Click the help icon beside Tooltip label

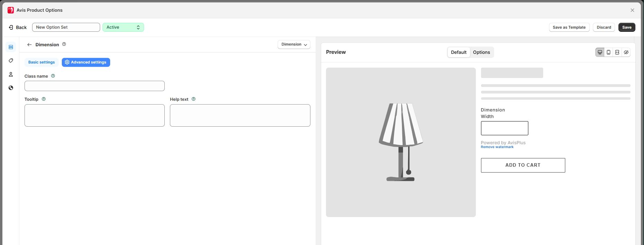44,99
